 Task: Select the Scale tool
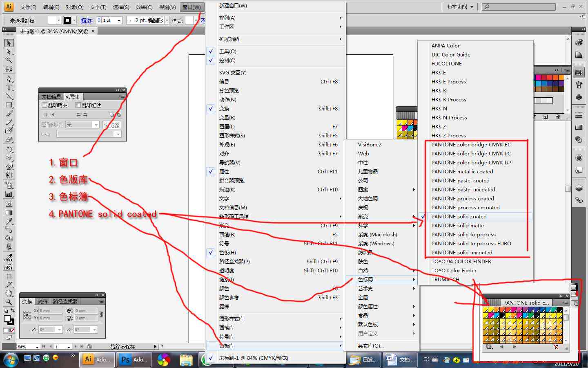click(9, 158)
